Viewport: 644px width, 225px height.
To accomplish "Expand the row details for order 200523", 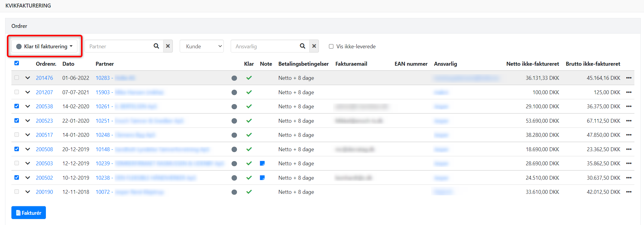I will 28,121.
